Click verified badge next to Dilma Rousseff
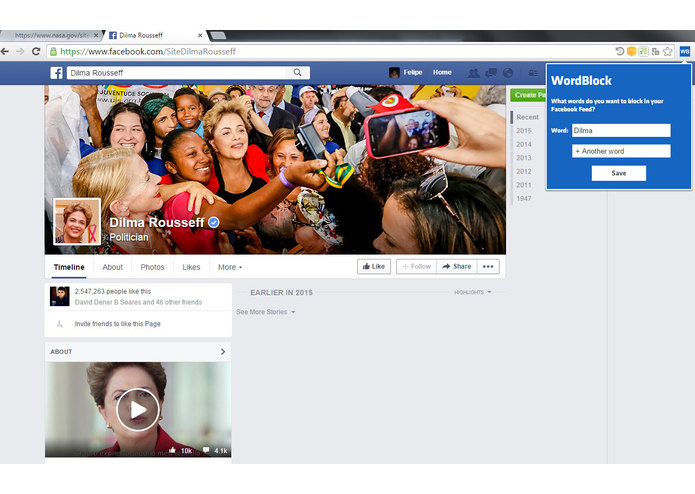The height and width of the screenshot is (494, 695). coord(214,222)
